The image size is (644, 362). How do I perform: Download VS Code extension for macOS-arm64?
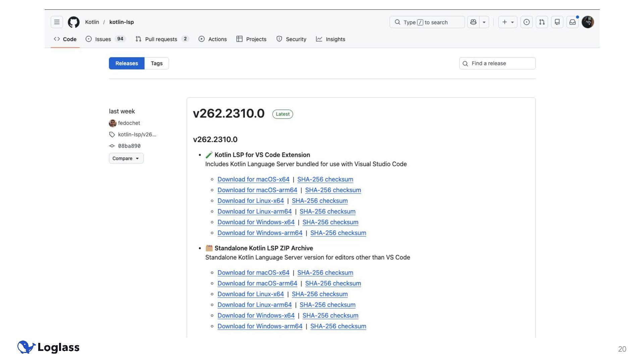coord(257,190)
